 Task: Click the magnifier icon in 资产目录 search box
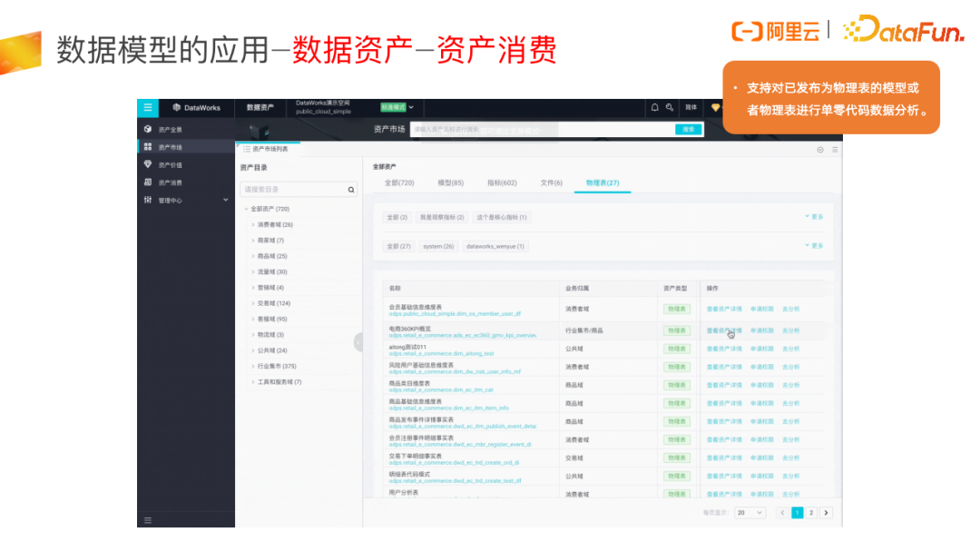pos(351,190)
